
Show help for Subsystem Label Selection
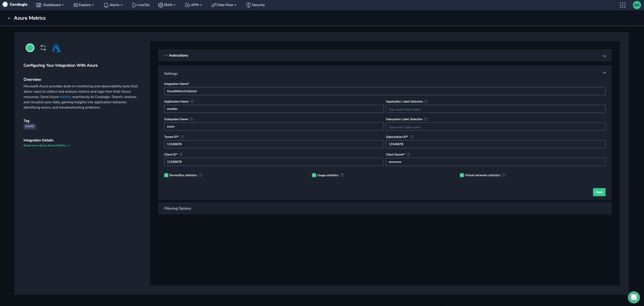point(425,119)
